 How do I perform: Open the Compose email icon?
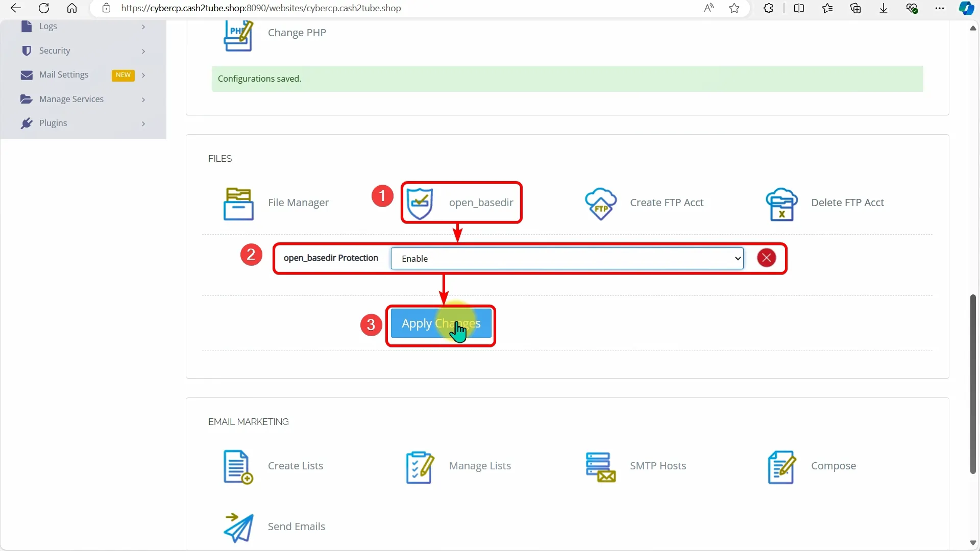(x=781, y=467)
